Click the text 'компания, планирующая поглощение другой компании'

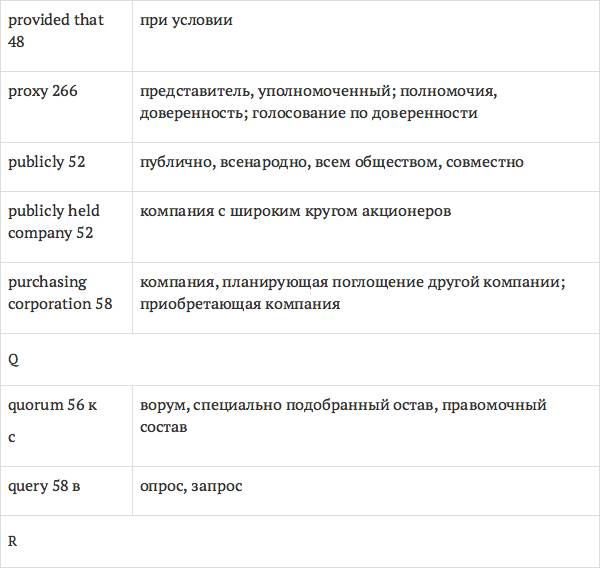[352, 283]
